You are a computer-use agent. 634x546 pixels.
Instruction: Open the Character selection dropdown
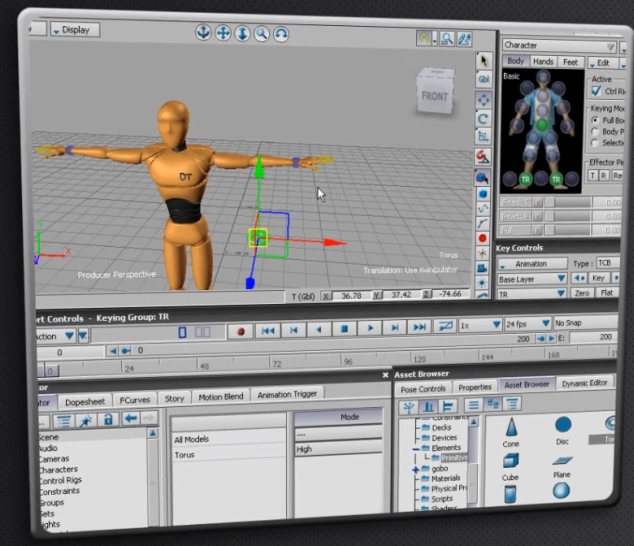pyautogui.click(x=559, y=46)
